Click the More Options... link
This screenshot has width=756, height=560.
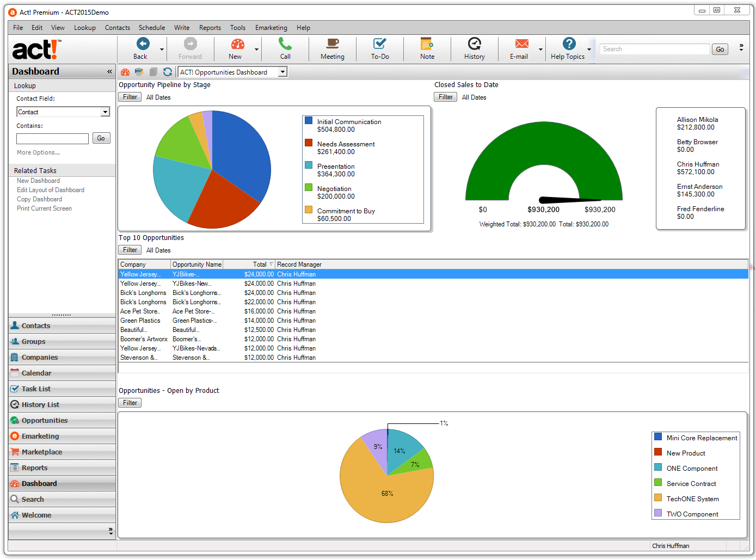39,152
